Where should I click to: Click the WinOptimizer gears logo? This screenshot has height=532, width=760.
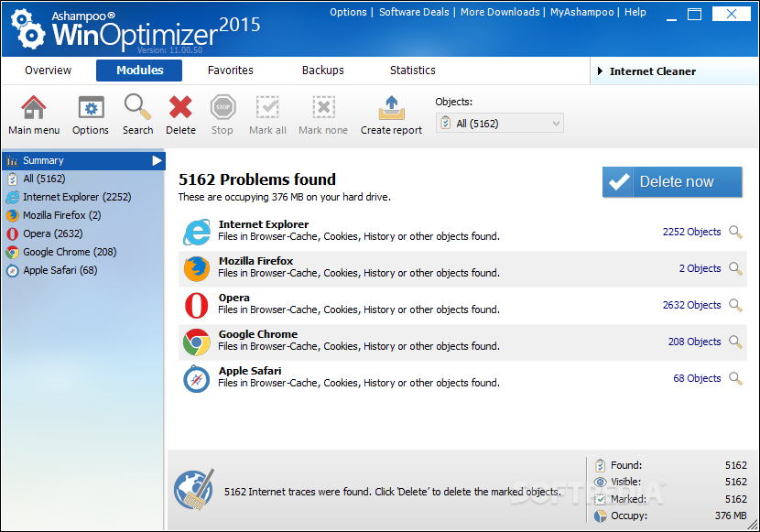(x=27, y=29)
